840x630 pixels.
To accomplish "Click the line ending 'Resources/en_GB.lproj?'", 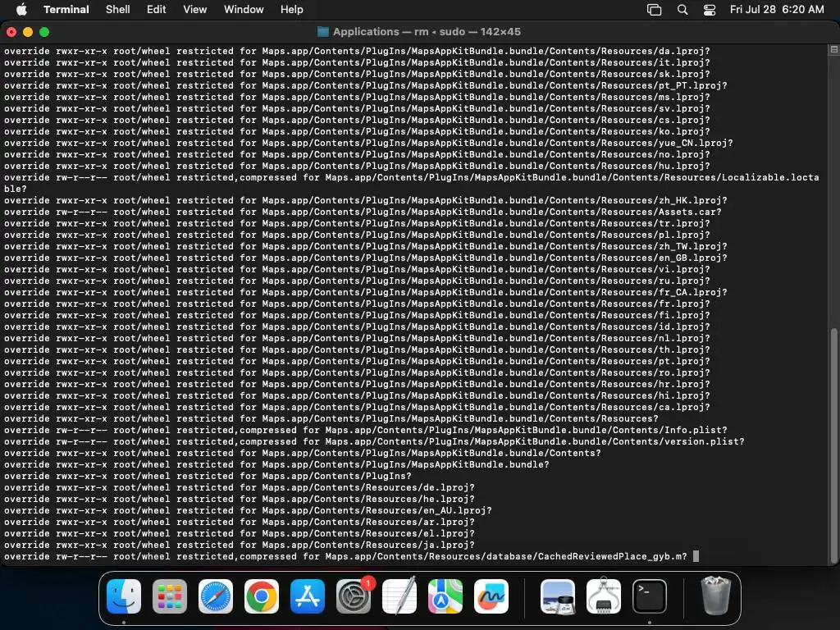I will coord(365,258).
